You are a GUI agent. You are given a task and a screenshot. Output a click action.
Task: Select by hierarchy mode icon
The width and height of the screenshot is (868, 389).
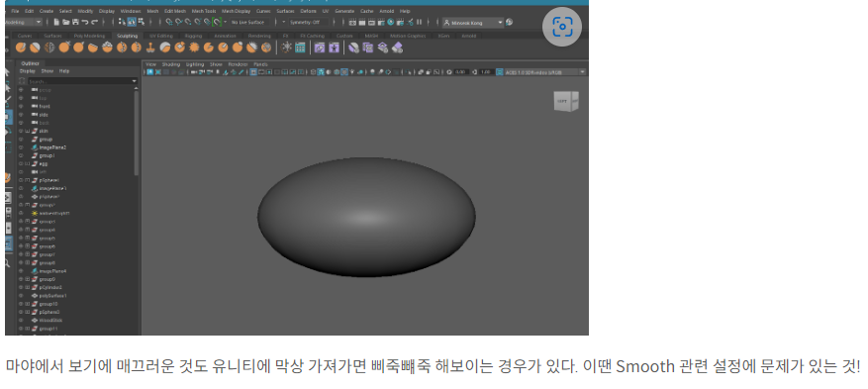click(122, 22)
